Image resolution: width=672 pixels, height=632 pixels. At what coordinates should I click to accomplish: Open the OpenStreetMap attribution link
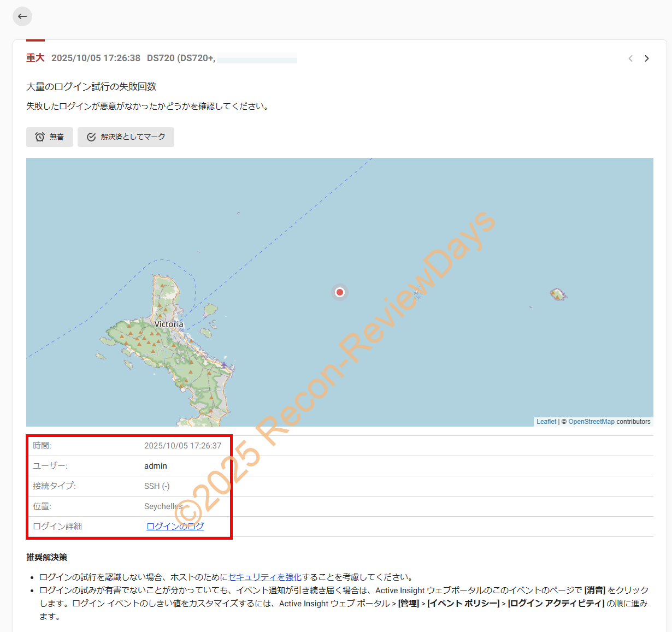[591, 422]
